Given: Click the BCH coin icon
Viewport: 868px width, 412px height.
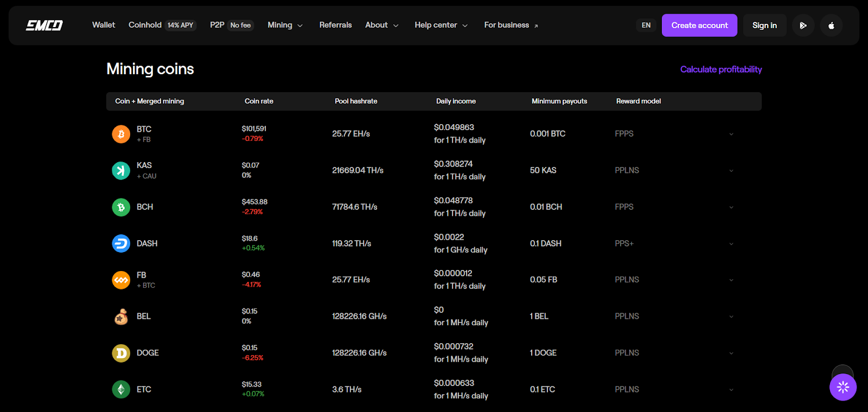Looking at the screenshot, I should click(121, 207).
